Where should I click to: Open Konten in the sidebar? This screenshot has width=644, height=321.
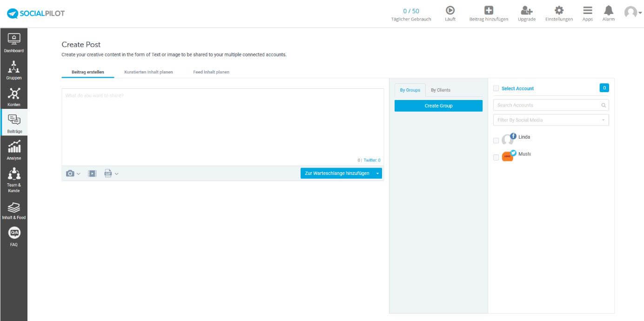[14, 97]
